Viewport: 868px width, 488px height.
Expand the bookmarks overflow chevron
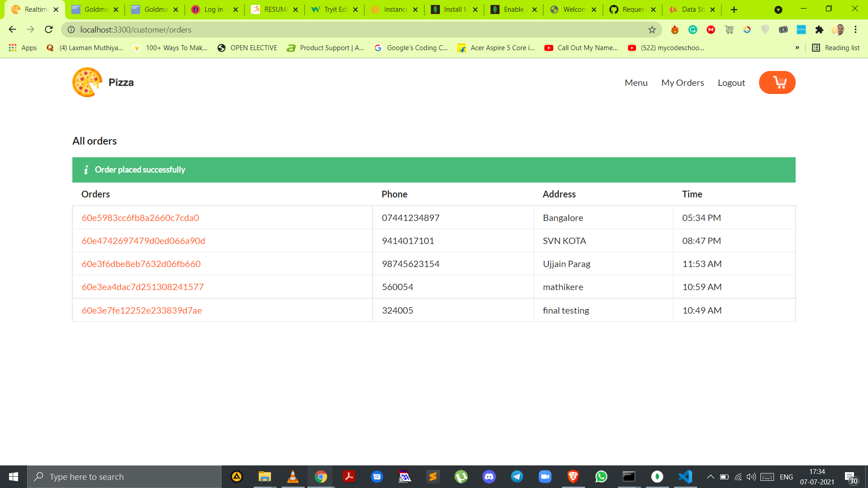click(x=797, y=47)
